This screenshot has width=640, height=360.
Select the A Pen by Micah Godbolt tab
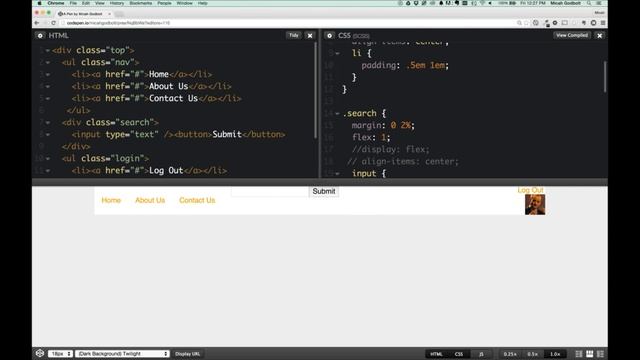coord(83,14)
